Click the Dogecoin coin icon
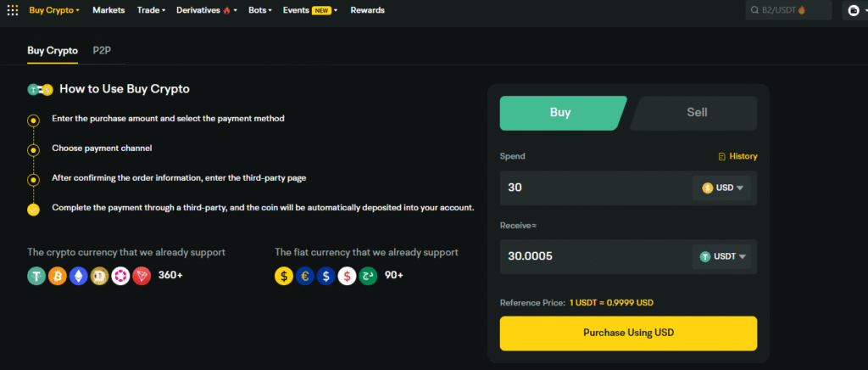868x370 pixels. 100,276
